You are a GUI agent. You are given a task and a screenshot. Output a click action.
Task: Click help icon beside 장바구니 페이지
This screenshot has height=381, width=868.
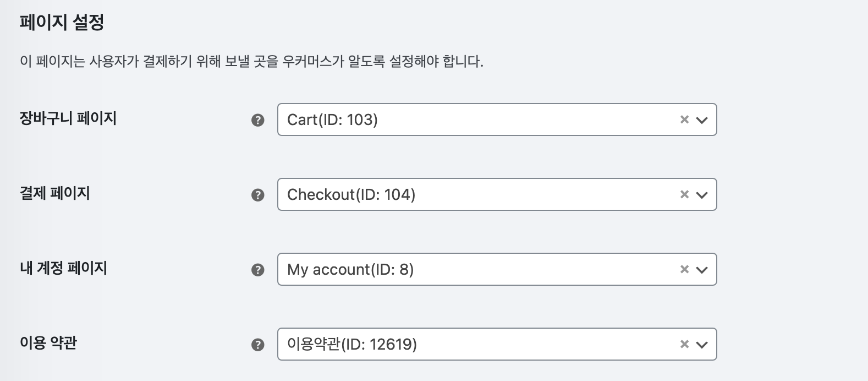(x=257, y=120)
